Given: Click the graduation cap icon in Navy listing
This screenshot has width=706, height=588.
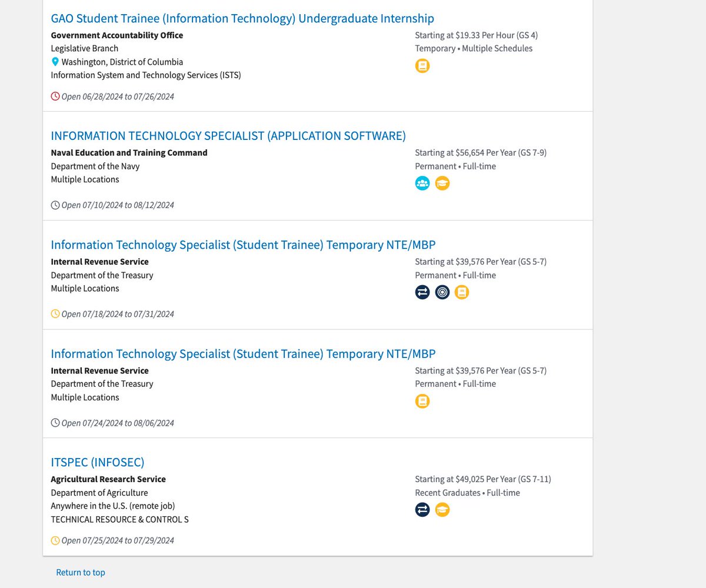Looking at the screenshot, I should (442, 183).
